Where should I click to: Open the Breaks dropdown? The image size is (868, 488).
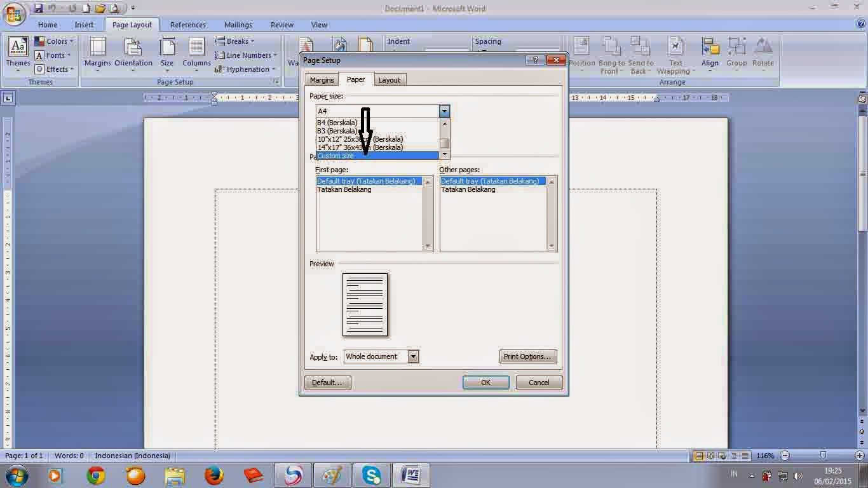coord(234,41)
